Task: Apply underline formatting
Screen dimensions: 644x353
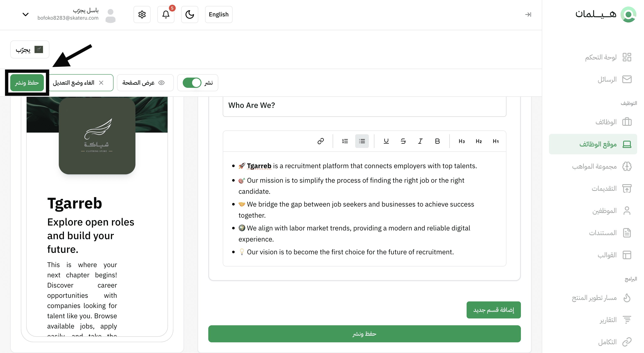Action: click(x=386, y=141)
